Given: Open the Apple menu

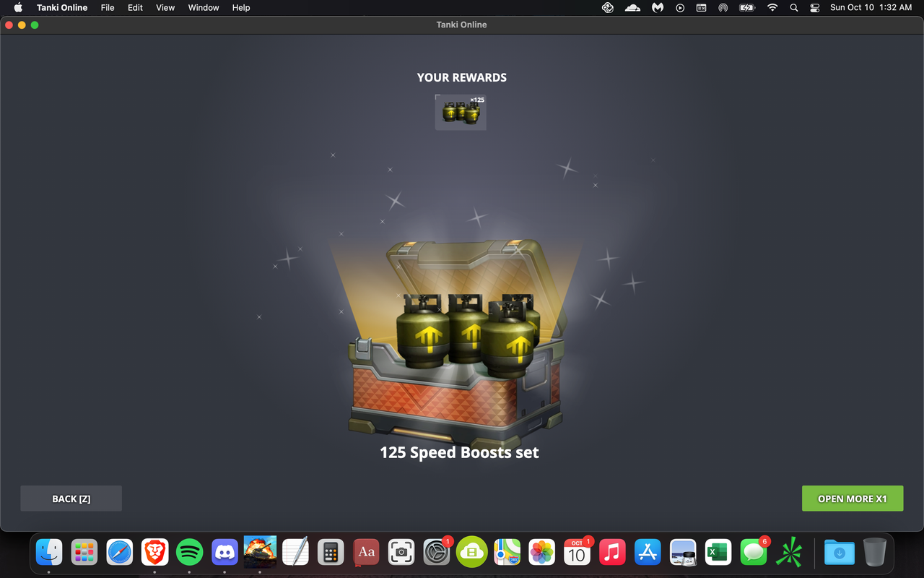Looking at the screenshot, I should click(x=19, y=7).
